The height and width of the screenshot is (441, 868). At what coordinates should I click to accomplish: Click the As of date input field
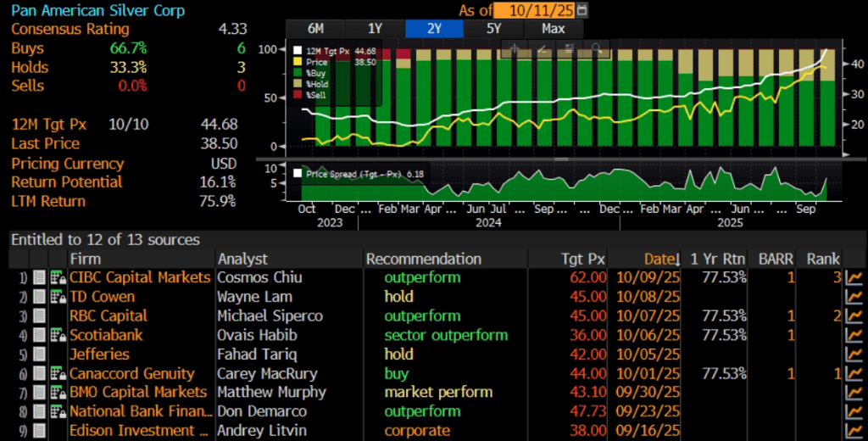click(534, 10)
